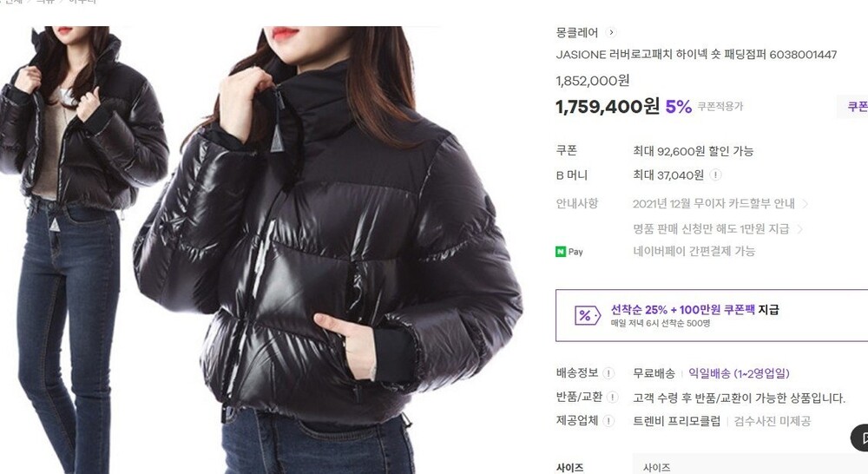
Task: Click the B 머니 info icon
Action: 715,175
